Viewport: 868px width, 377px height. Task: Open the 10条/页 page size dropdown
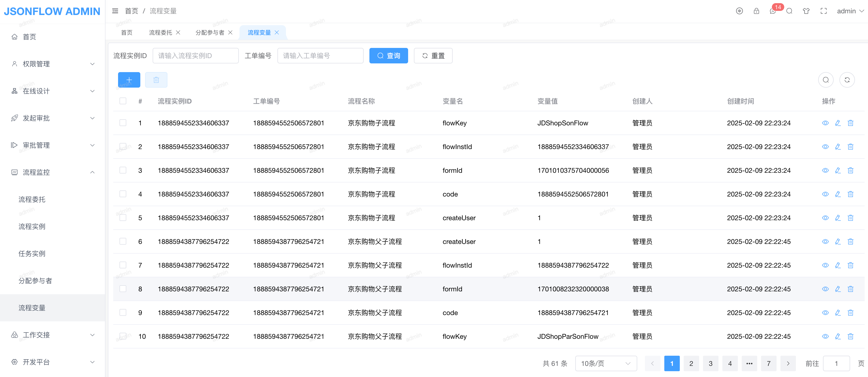click(606, 363)
